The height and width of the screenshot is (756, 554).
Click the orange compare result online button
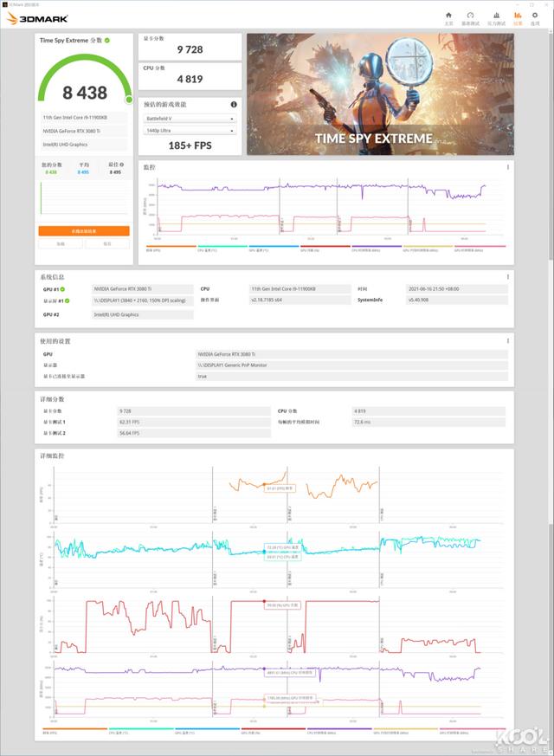point(84,231)
